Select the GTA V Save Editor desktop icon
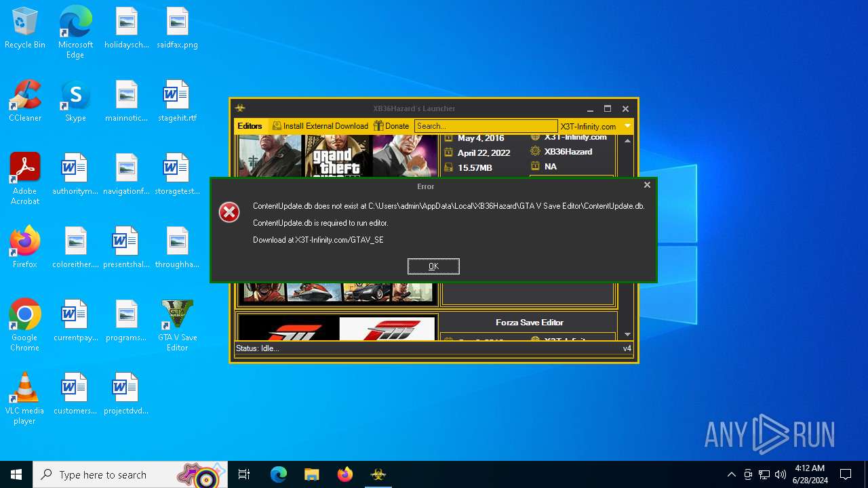Image resolution: width=868 pixels, height=488 pixels. (177, 325)
